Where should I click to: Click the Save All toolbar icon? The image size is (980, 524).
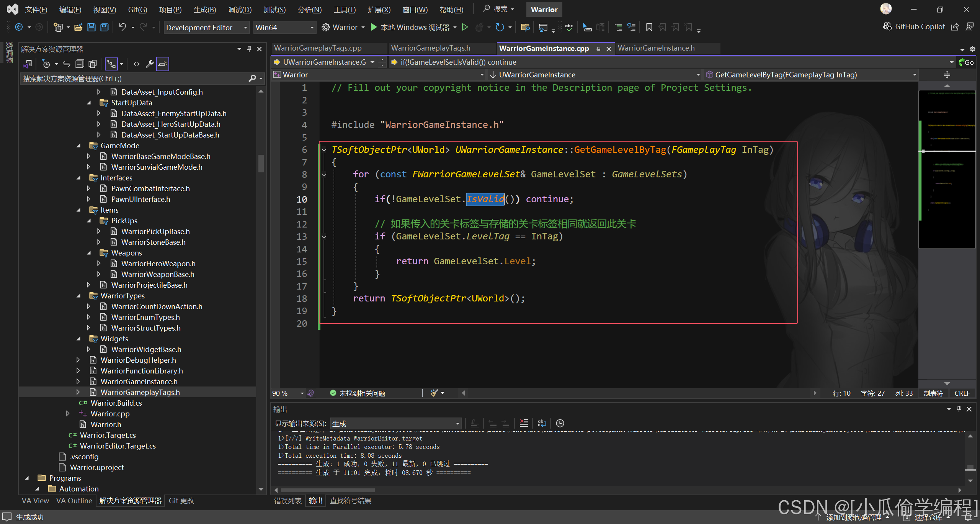coord(104,27)
